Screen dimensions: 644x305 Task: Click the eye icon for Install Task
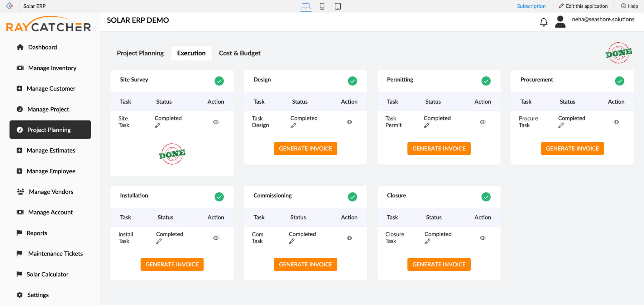click(216, 237)
